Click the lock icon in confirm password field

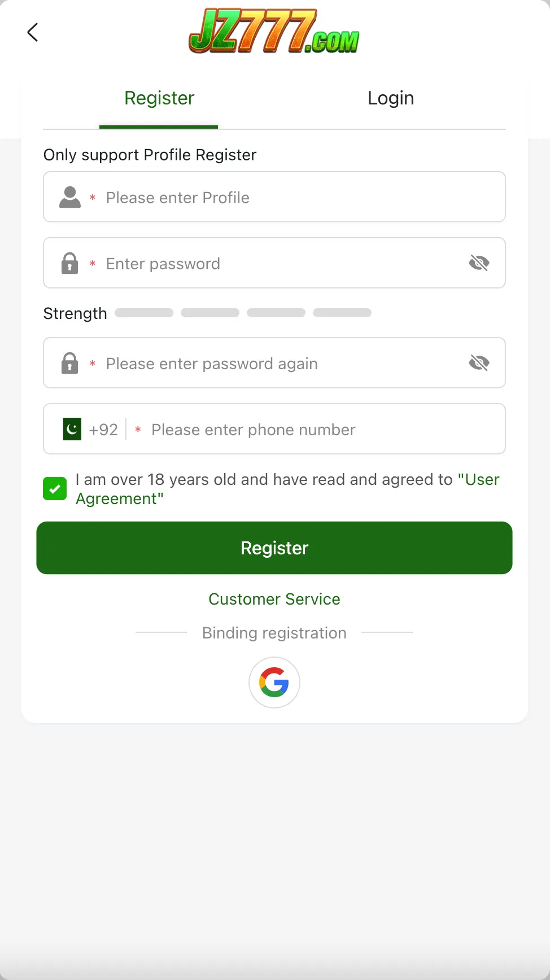[x=69, y=363]
